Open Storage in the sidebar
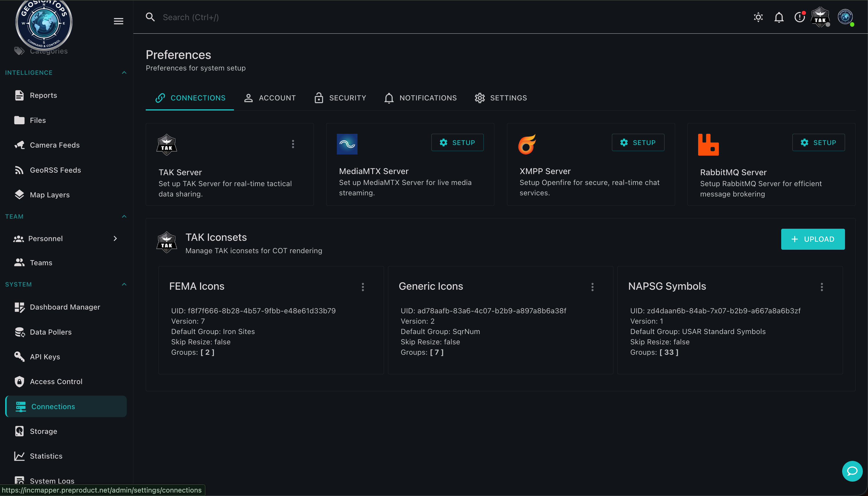The height and width of the screenshot is (496, 868). click(66, 431)
